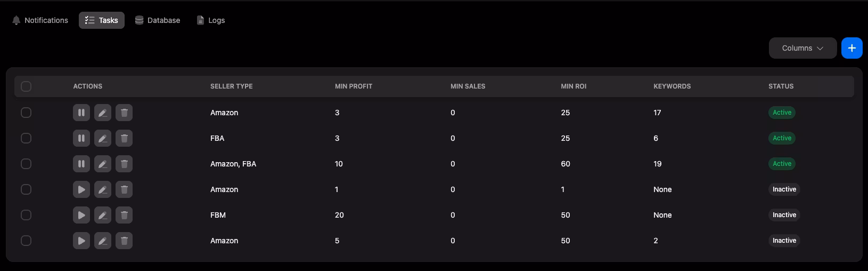Delete the FBA task row
The width and height of the screenshot is (868, 271).
(x=124, y=138)
